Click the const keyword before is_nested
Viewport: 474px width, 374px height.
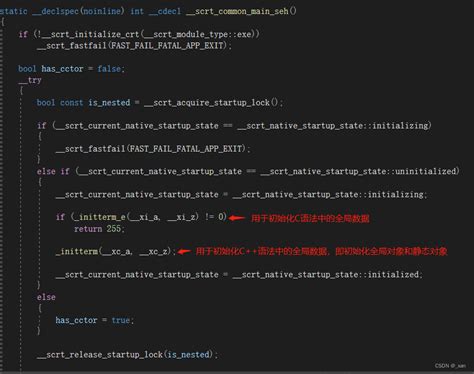[x=71, y=102]
